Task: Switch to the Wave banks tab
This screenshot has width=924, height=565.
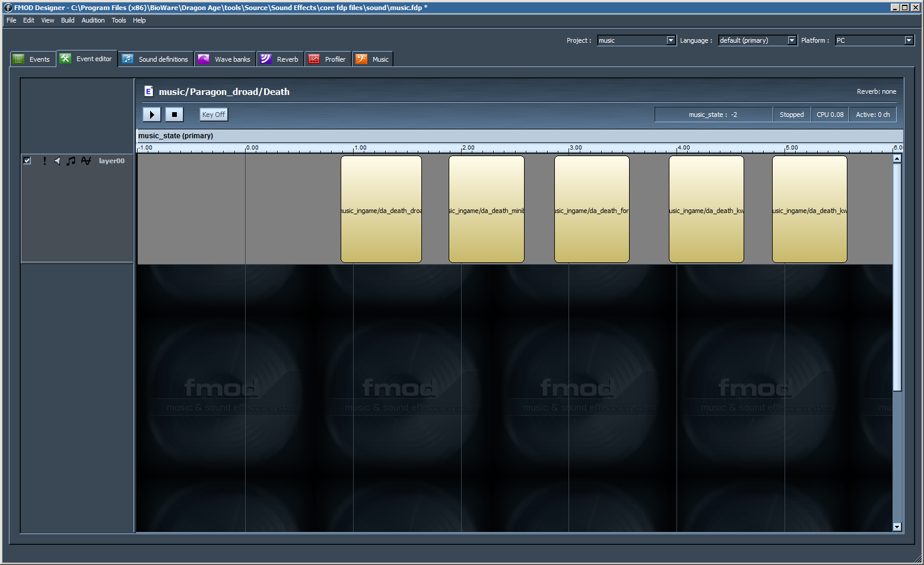Action: 226,59
